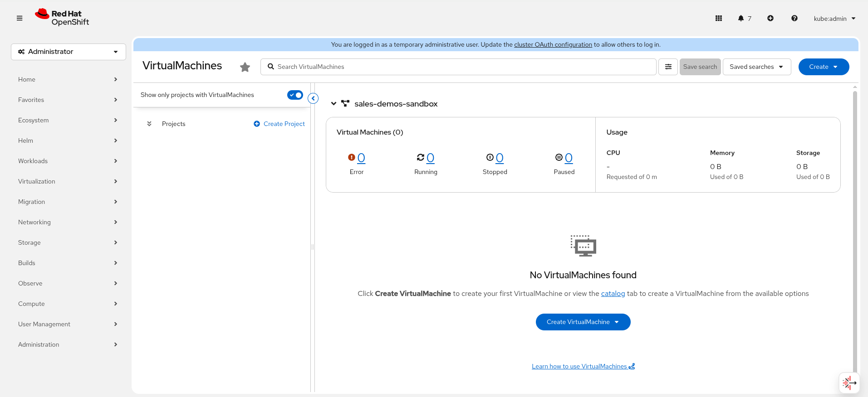Open the notifications bell
This screenshot has width=868, height=397.
click(x=744, y=18)
